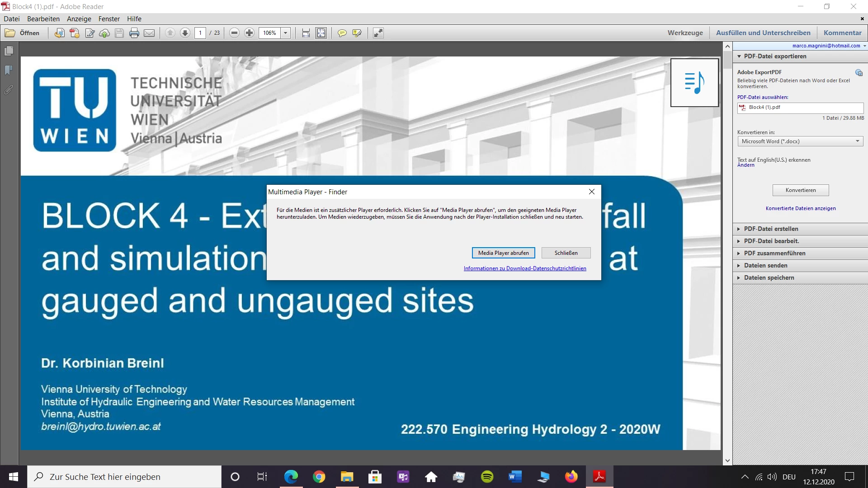Open the Konvertieren in format dropdown
This screenshot has height=488, width=868.
click(x=800, y=141)
